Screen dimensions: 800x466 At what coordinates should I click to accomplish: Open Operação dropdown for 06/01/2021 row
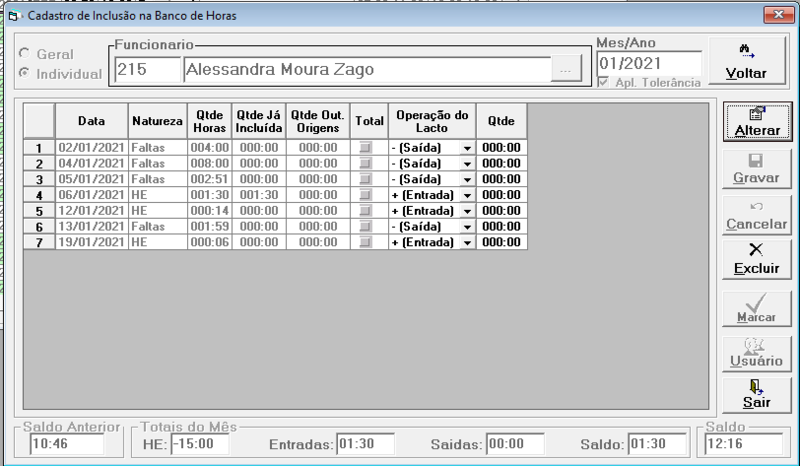click(467, 195)
